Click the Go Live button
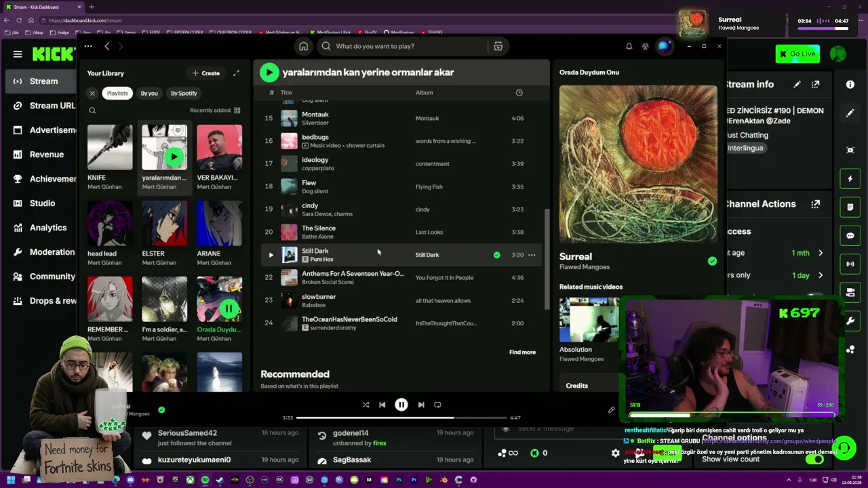Viewport: 868px width, 488px height. click(797, 54)
